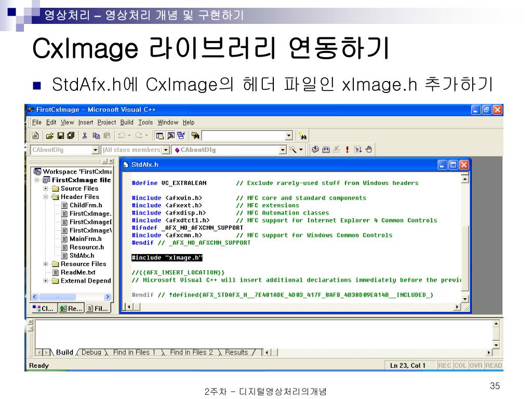Switch to ResourceView tab
The width and height of the screenshot is (532, 399).
pyautogui.click(x=71, y=309)
